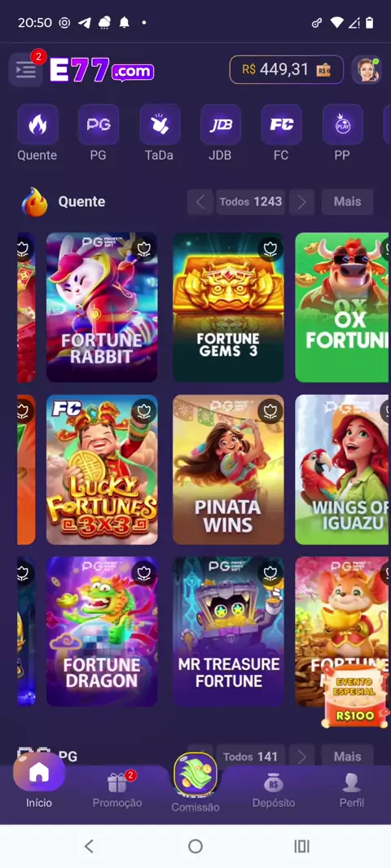
Task: Open Evento Especial R$100 floating banner
Action: click(x=354, y=696)
